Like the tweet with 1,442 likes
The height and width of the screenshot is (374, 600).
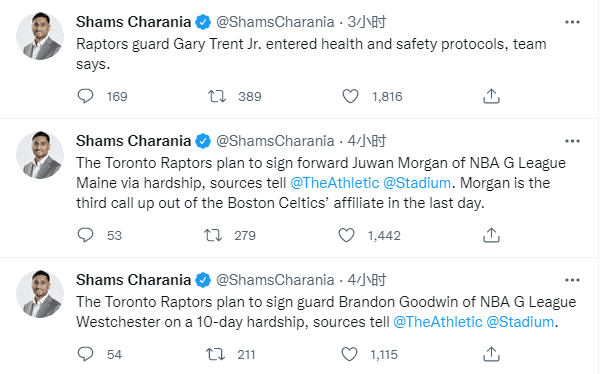[x=346, y=235]
